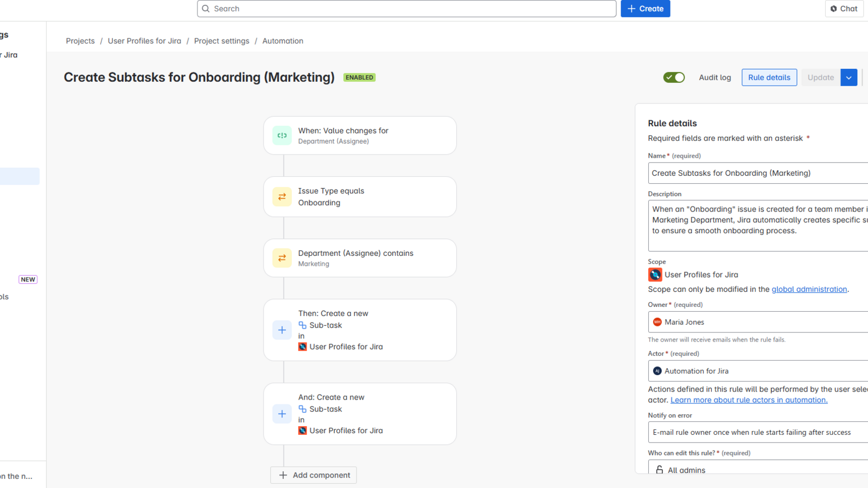Go to Projects breadcrumb
868x488 pixels.
point(80,41)
